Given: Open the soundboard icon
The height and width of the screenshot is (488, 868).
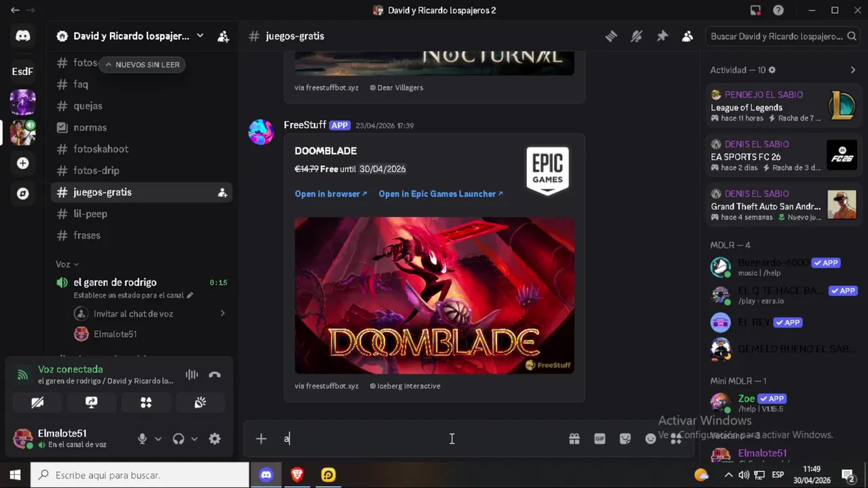Looking at the screenshot, I should tap(200, 403).
